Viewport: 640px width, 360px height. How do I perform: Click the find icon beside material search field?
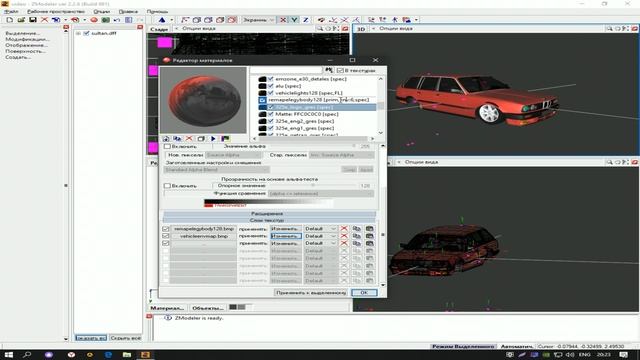pos(329,70)
